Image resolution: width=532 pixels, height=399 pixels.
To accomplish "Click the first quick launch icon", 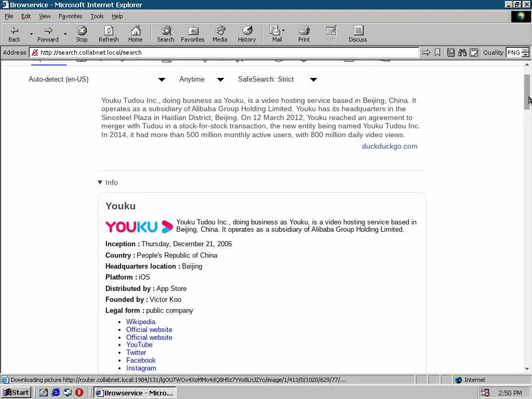I will 44,393.
